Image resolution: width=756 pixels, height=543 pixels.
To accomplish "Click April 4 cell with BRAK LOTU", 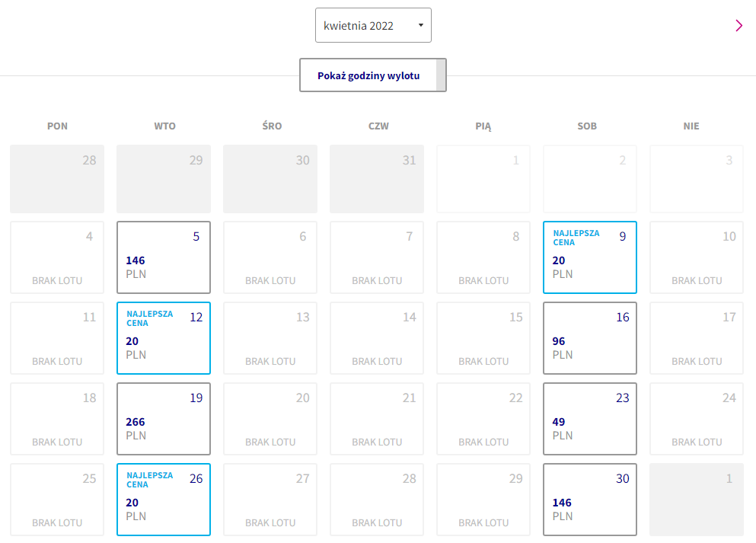I will point(57,257).
